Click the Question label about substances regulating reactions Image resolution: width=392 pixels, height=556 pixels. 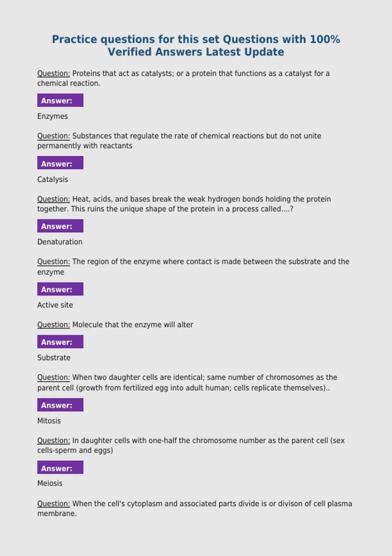[x=54, y=136]
